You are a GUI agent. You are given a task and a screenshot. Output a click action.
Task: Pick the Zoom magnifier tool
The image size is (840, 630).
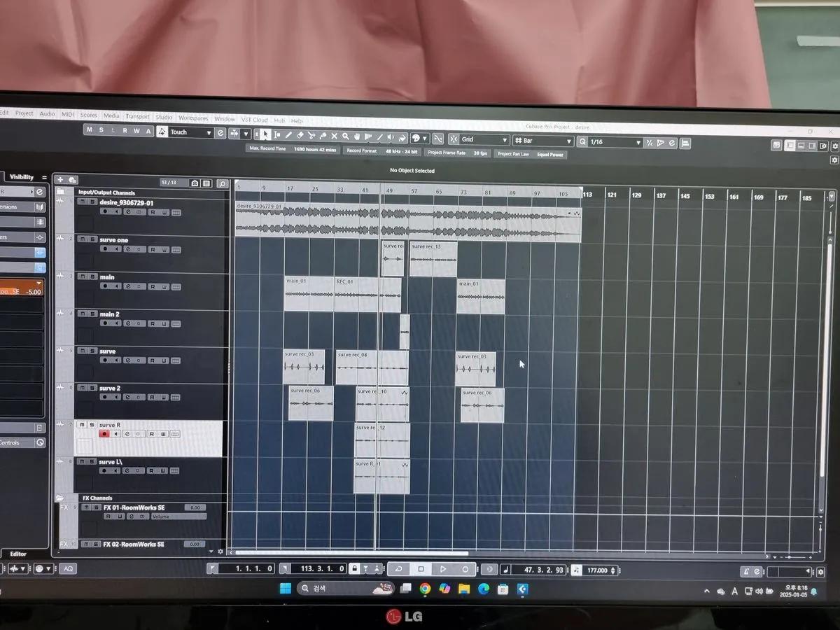point(346,136)
